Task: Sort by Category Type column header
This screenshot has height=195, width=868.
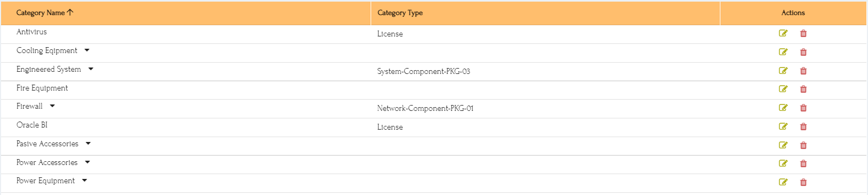Action: tap(400, 13)
